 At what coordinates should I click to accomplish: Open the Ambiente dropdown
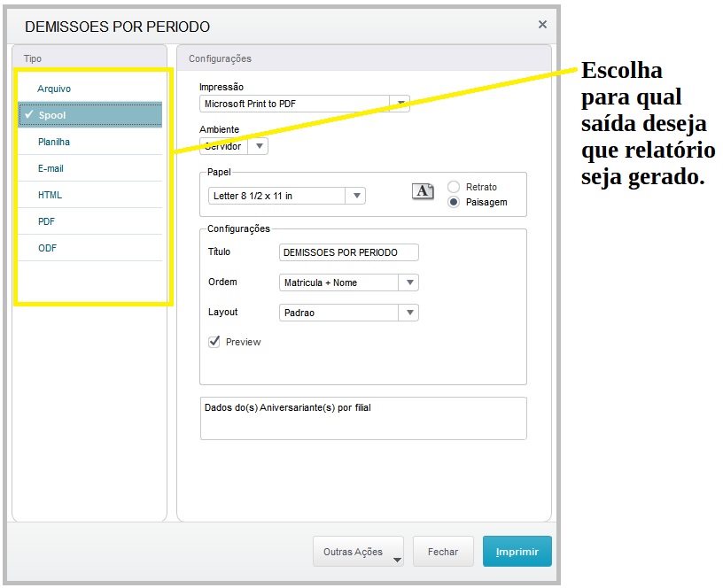pyautogui.click(x=258, y=146)
